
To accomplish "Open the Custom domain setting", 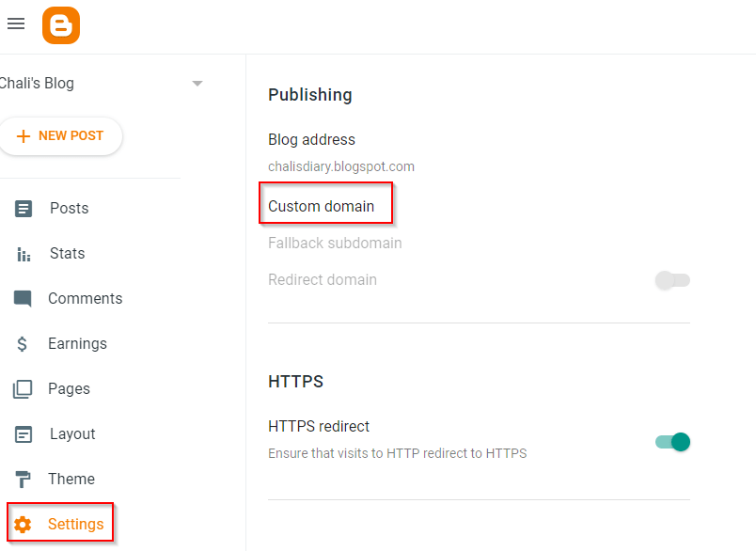I will (321, 206).
